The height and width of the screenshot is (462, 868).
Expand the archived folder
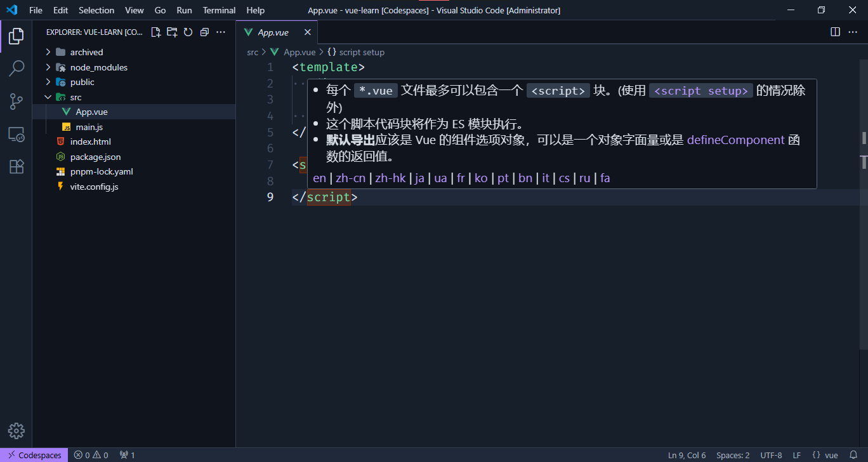pyautogui.click(x=134, y=52)
